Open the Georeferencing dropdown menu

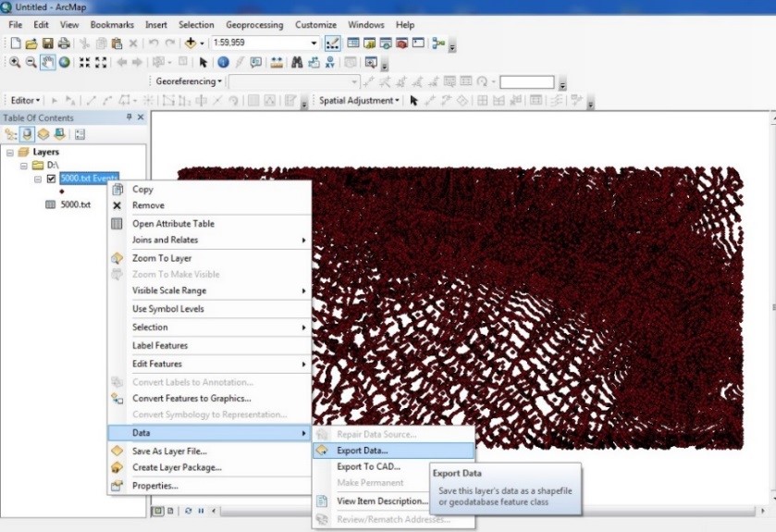pyautogui.click(x=189, y=81)
